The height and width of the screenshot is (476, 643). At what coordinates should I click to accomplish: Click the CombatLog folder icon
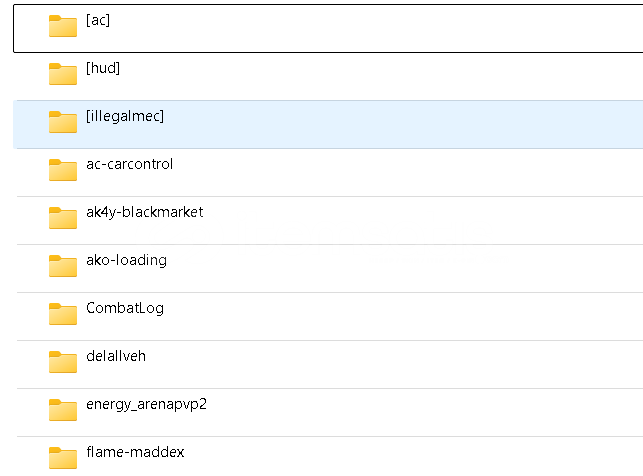pyautogui.click(x=63, y=314)
